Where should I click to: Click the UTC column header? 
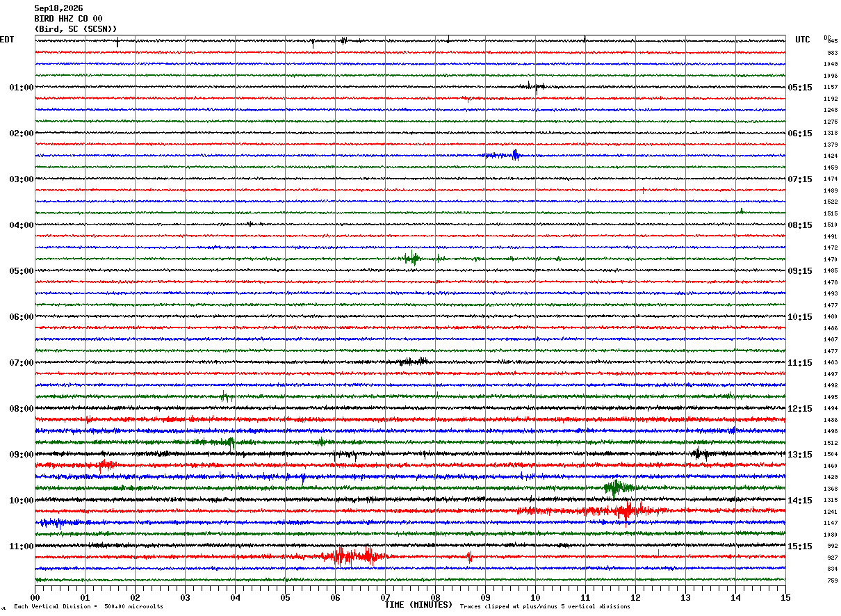point(803,40)
